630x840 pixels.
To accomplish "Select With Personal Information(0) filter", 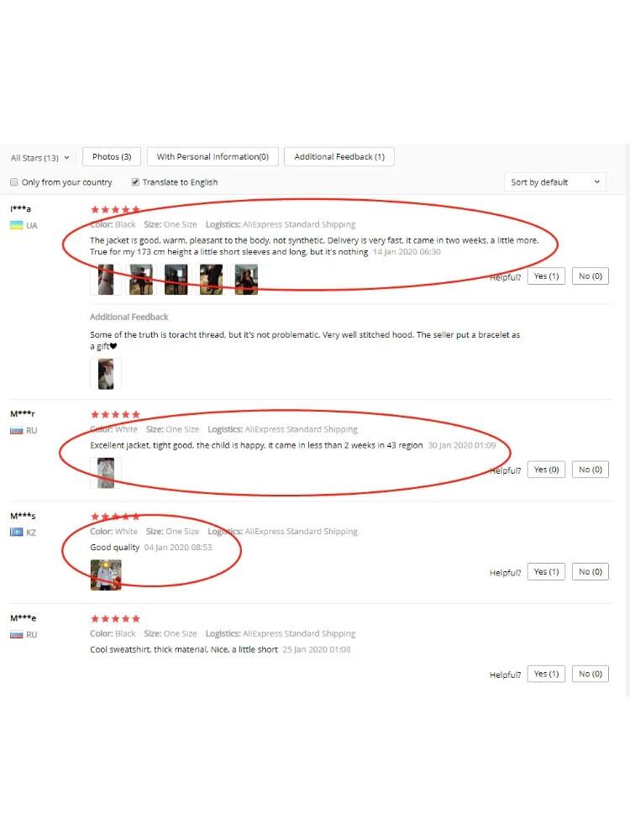I will coord(213,156).
